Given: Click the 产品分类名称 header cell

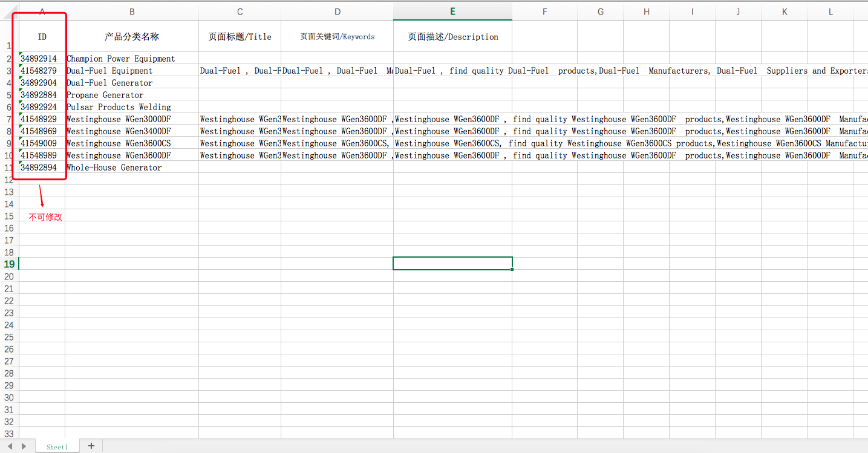Looking at the screenshot, I should tap(132, 37).
